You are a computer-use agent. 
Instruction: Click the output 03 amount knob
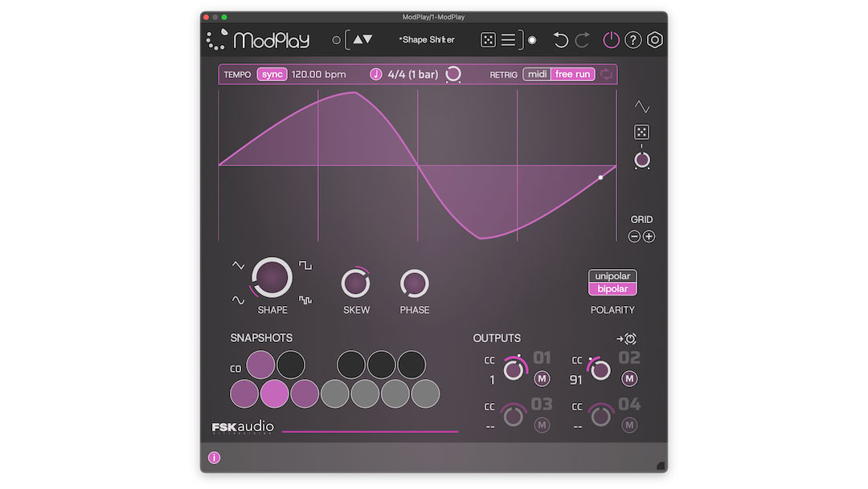point(513,415)
